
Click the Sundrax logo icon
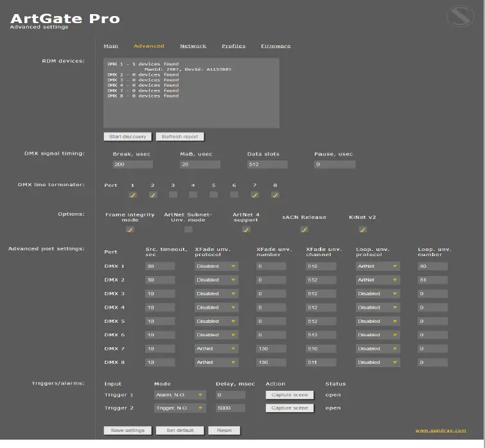[x=460, y=16]
